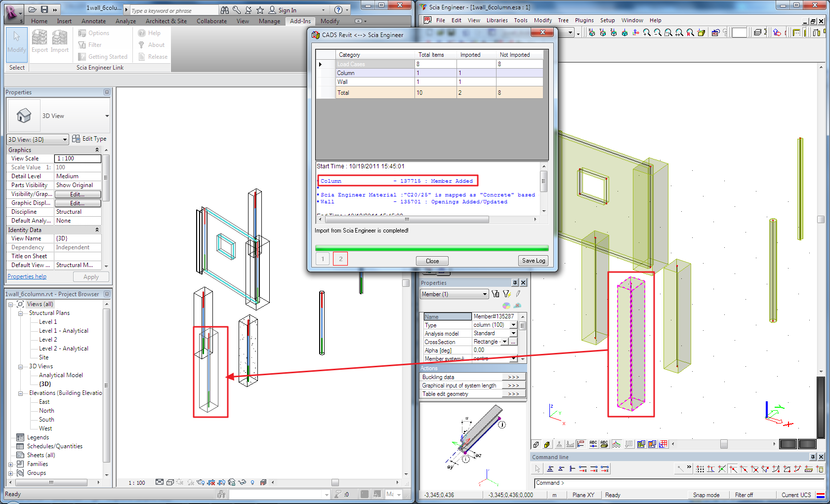
Task: Toggle wireframe display in Scia view toolbar
Action: pyautogui.click(x=537, y=444)
